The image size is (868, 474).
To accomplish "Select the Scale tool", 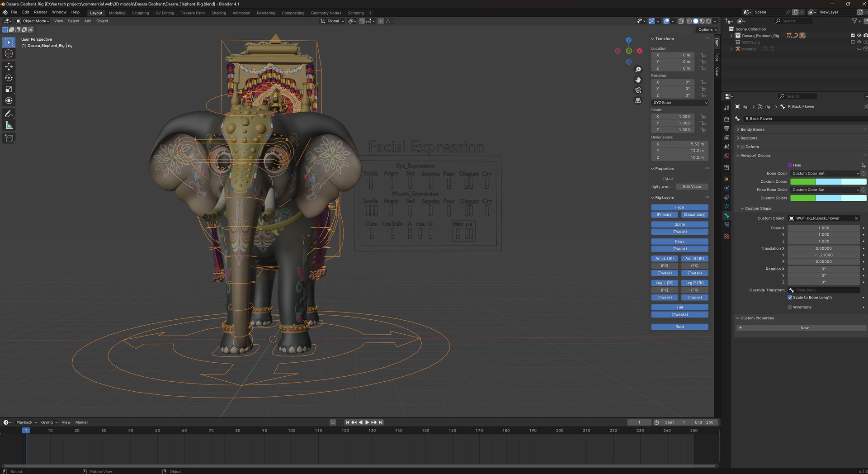I will pos(9,90).
